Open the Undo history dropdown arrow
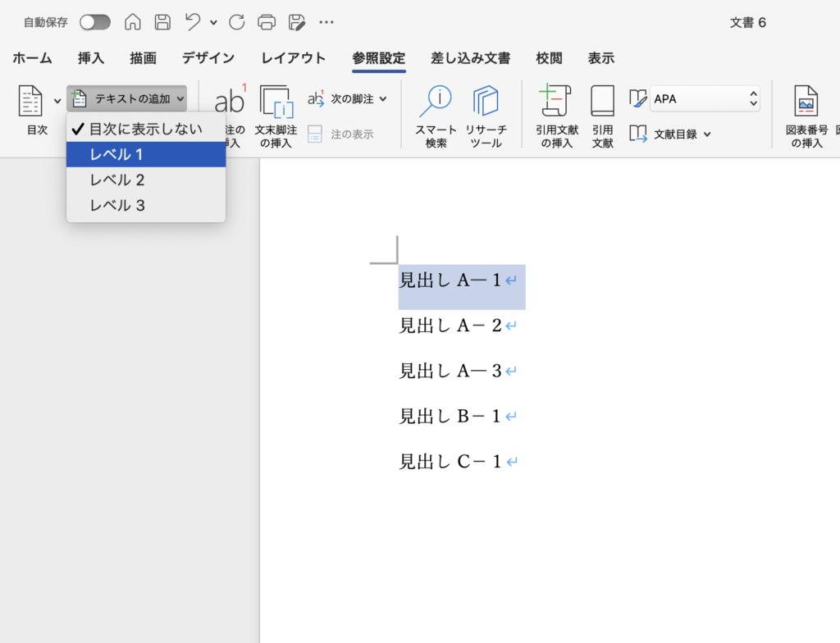Viewport: 840px width, 643px height. pyautogui.click(x=214, y=22)
